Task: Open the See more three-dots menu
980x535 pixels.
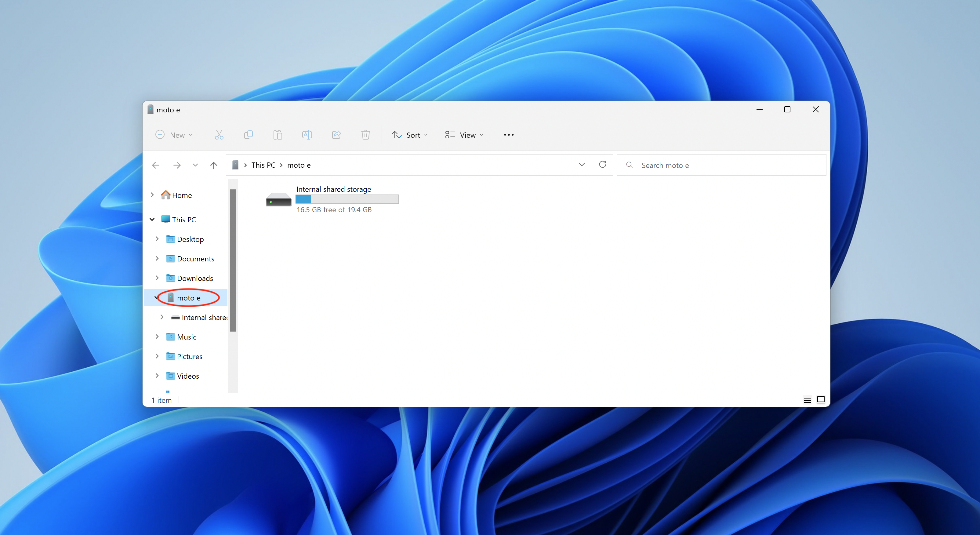Action: [x=509, y=135]
